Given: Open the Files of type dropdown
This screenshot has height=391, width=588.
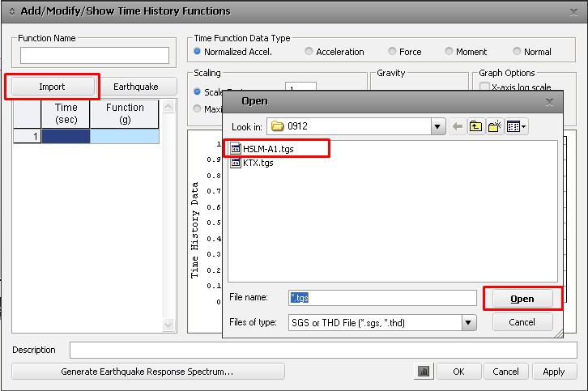Looking at the screenshot, I should click(468, 322).
